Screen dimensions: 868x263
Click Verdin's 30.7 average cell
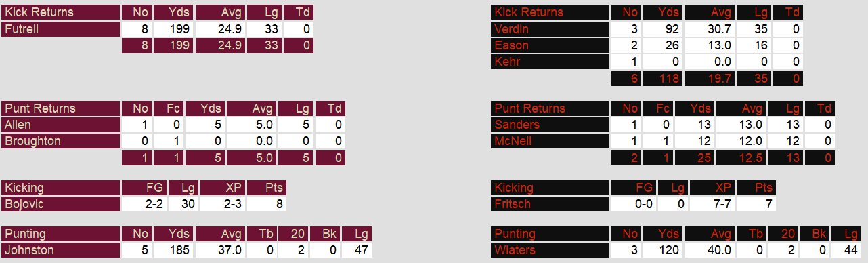(x=709, y=29)
